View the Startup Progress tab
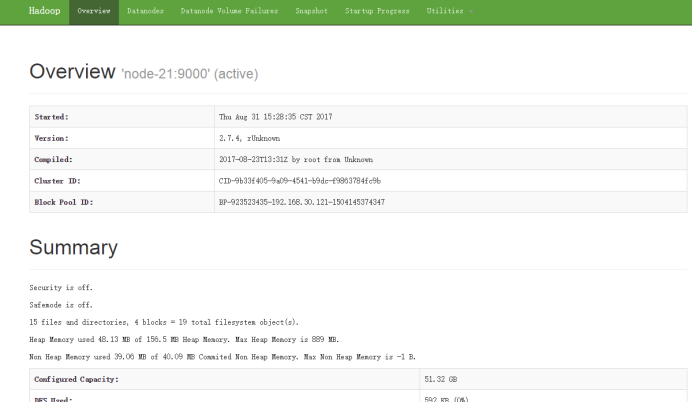This screenshot has height=403, width=693. click(x=377, y=11)
